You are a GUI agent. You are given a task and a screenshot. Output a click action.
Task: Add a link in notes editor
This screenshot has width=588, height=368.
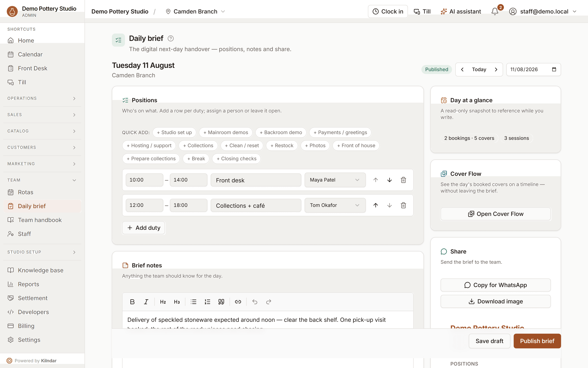click(x=238, y=302)
